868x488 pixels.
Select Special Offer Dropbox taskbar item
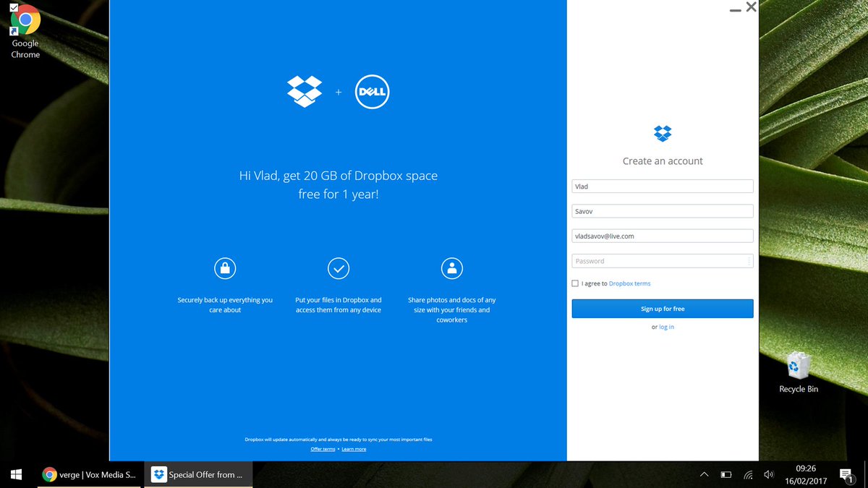(x=199, y=474)
